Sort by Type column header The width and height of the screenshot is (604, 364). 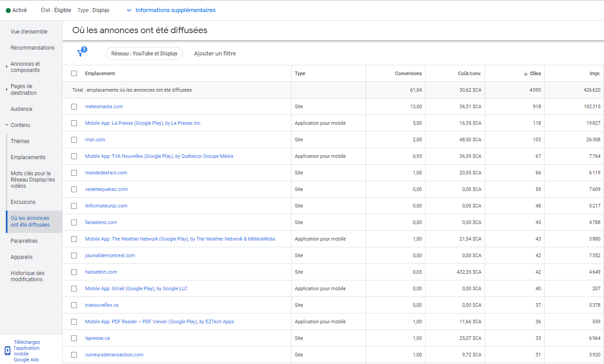pos(300,73)
